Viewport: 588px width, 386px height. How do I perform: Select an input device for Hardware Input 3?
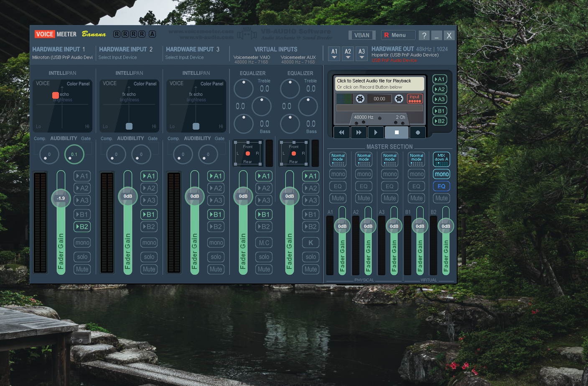tap(184, 57)
